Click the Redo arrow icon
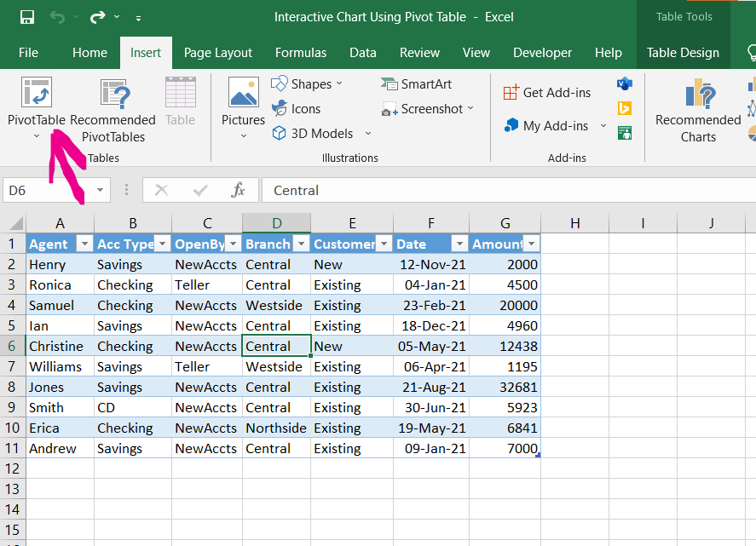Screen dimensions: 756x546 point(97,17)
